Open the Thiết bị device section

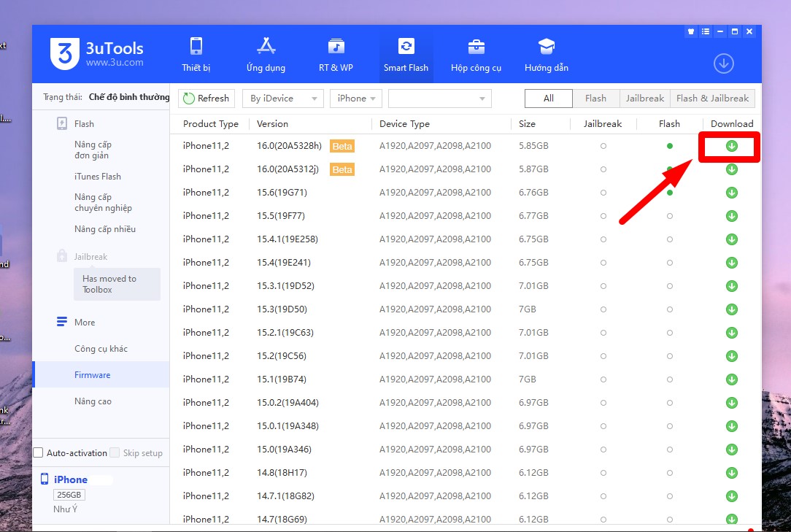click(x=196, y=55)
